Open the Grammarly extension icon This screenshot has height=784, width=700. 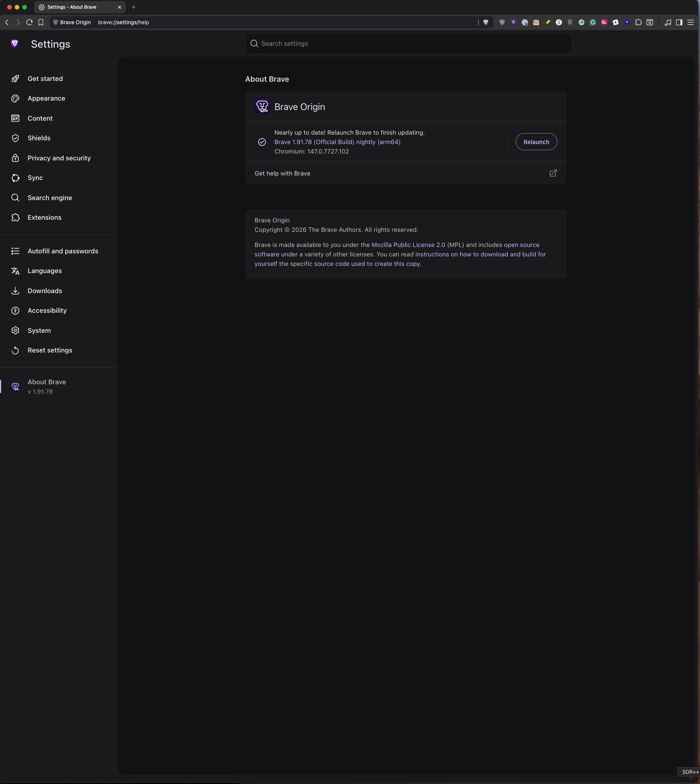click(x=593, y=22)
